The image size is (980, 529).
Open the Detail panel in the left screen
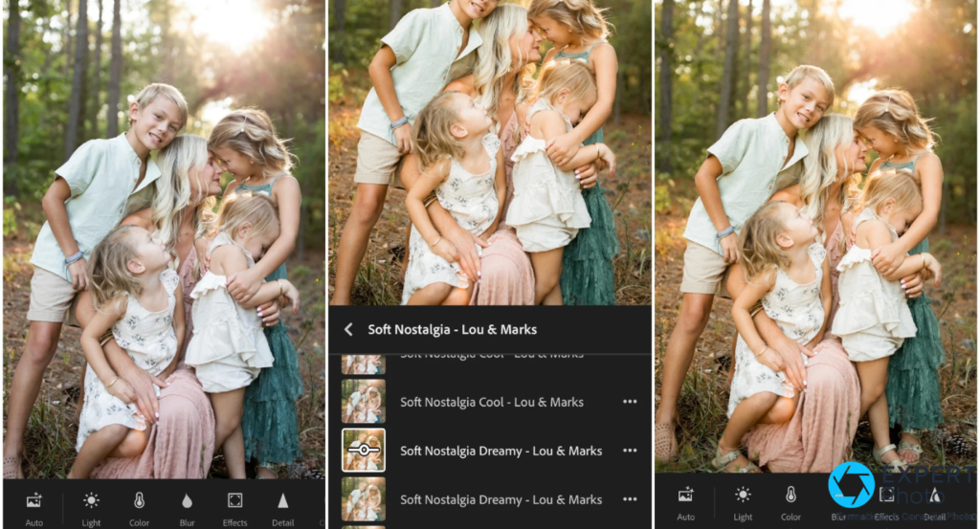(x=282, y=501)
